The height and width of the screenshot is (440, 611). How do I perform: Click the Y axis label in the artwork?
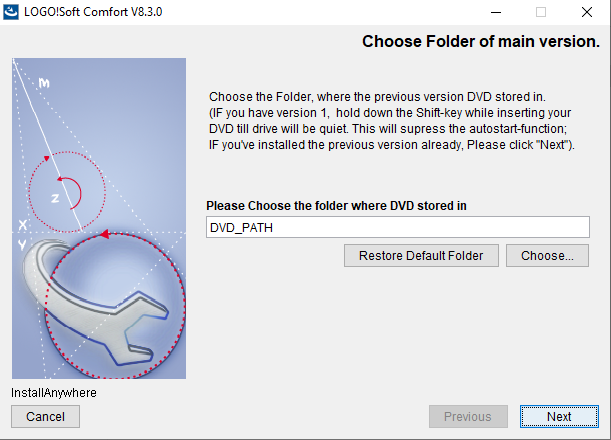coord(23,244)
